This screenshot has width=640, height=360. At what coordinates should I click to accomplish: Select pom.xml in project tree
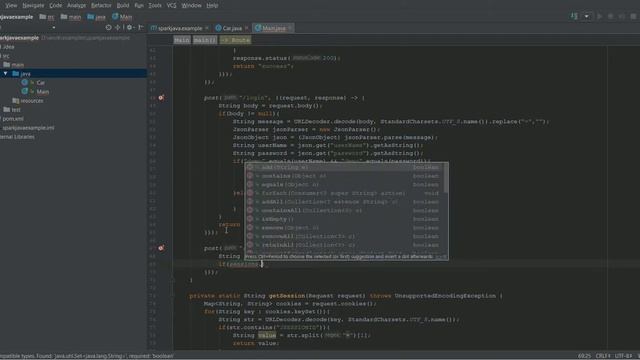point(12,118)
